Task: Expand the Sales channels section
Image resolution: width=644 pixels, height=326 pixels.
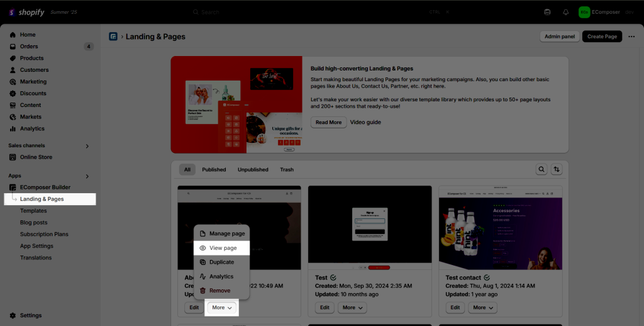Action: click(x=87, y=146)
